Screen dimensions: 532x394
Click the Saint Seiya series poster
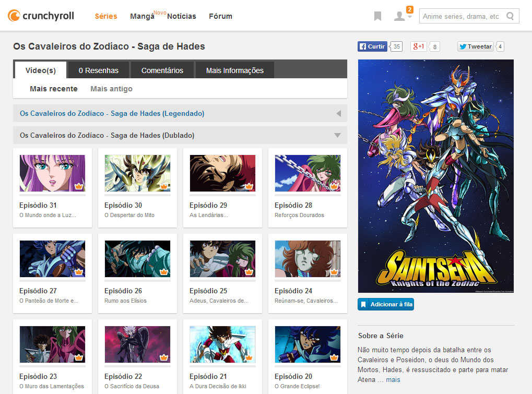(435, 176)
